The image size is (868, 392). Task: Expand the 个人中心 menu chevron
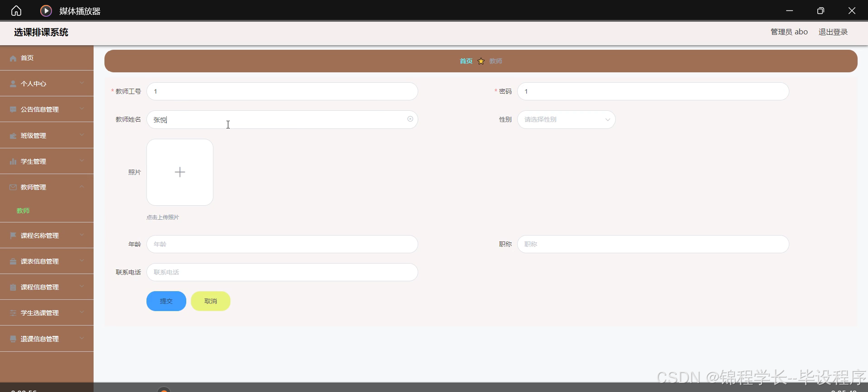point(82,83)
